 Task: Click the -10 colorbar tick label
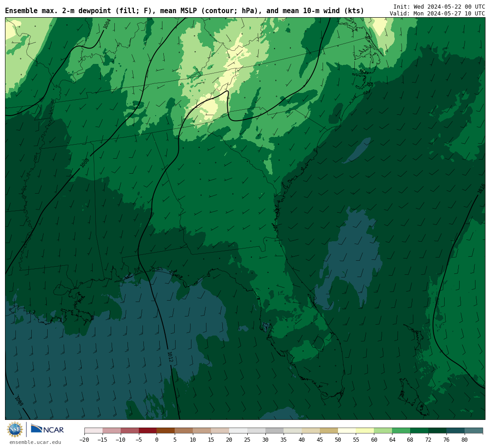121,439
